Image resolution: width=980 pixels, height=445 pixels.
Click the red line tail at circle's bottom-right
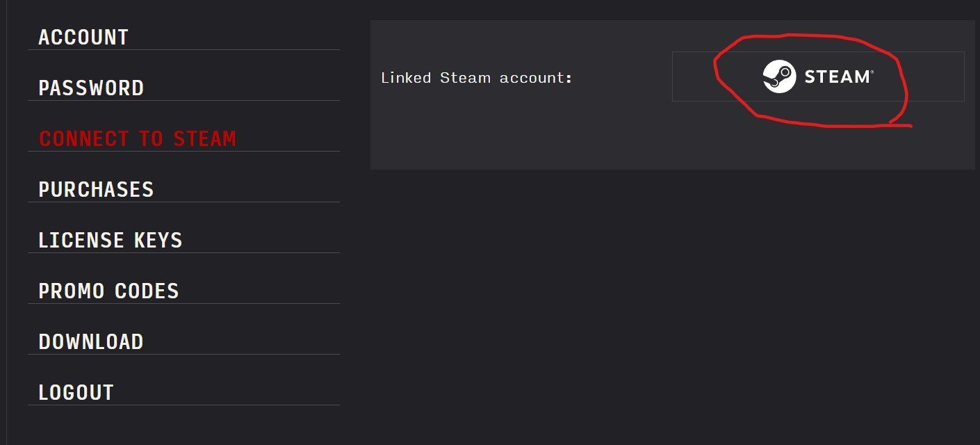(x=901, y=126)
